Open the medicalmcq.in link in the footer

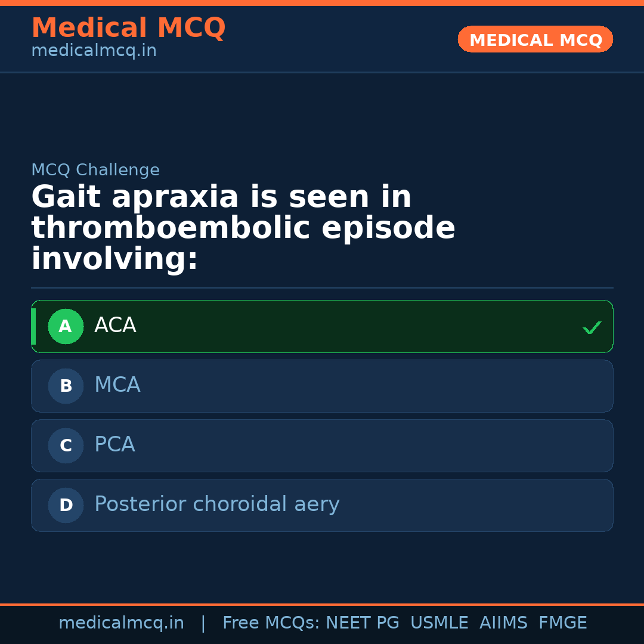[121, 623]
